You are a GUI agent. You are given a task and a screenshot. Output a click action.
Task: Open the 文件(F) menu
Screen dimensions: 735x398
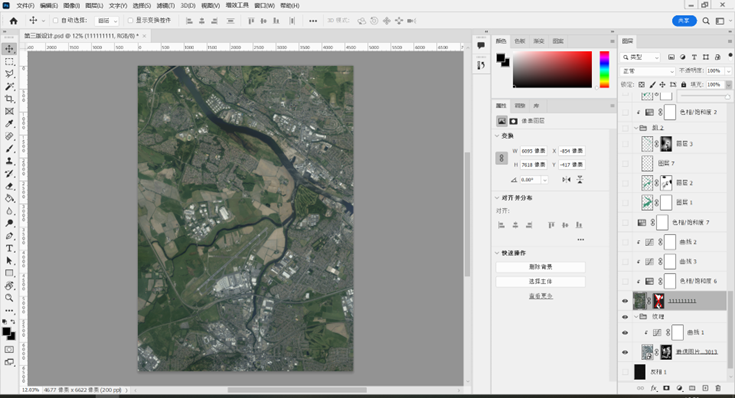click(25, 6)
